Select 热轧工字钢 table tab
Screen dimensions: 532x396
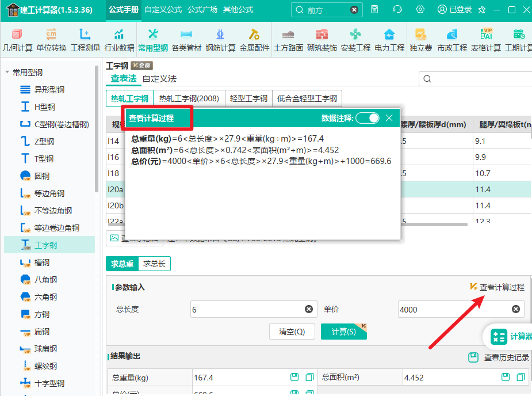129,98
